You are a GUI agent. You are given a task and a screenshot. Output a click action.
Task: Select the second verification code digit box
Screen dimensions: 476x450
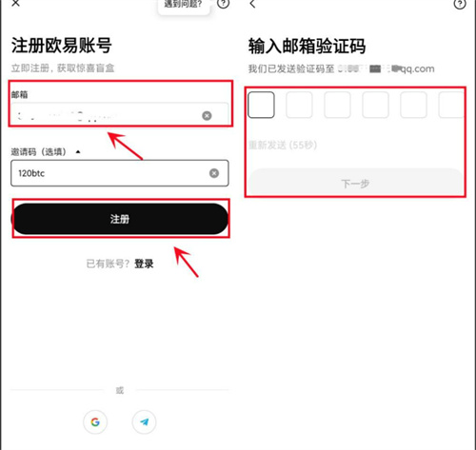pos(299,105)
